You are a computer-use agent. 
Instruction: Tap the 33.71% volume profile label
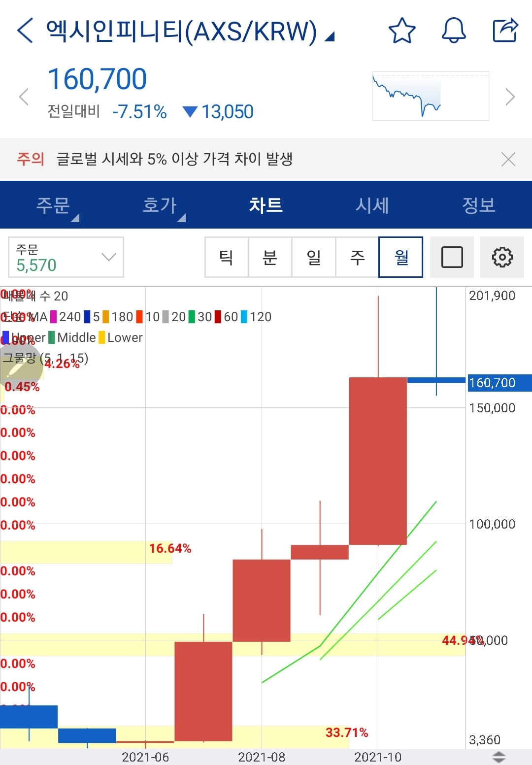coord(347,732)
